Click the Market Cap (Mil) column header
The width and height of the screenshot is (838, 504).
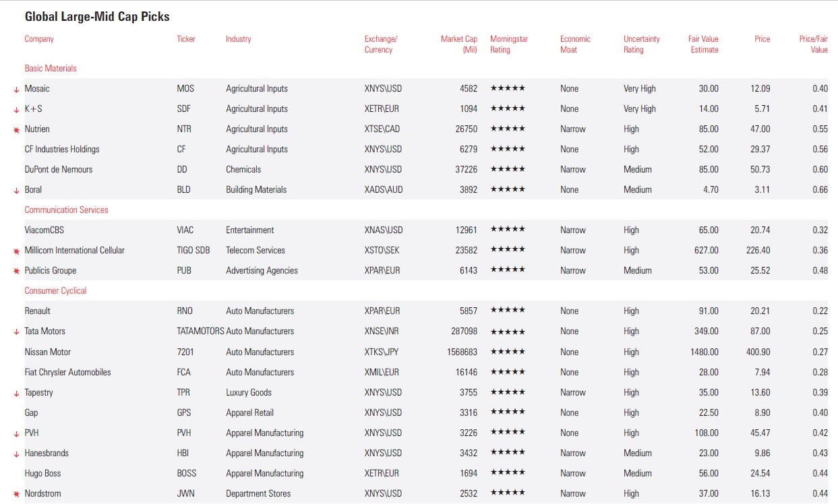[458, 44]
